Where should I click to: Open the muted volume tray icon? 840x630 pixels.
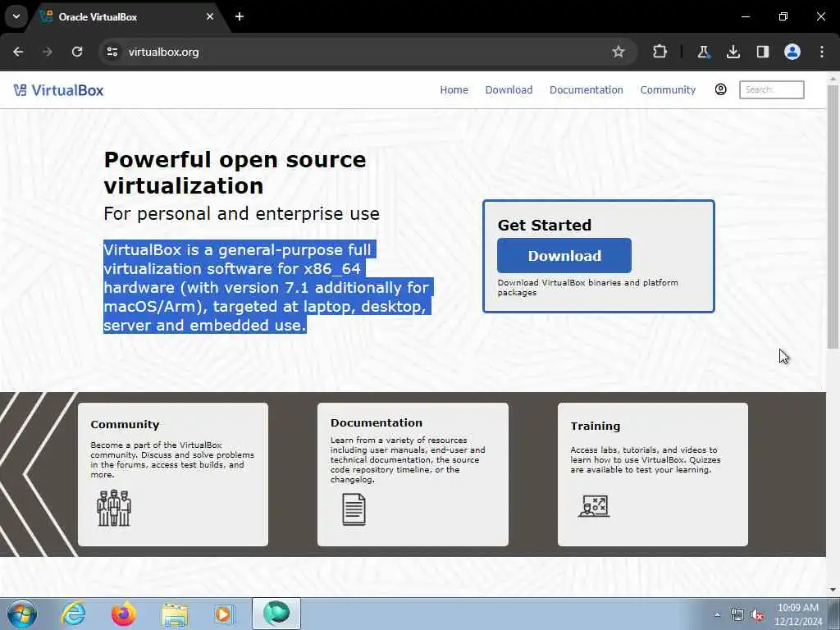click(x=757, y=615)
